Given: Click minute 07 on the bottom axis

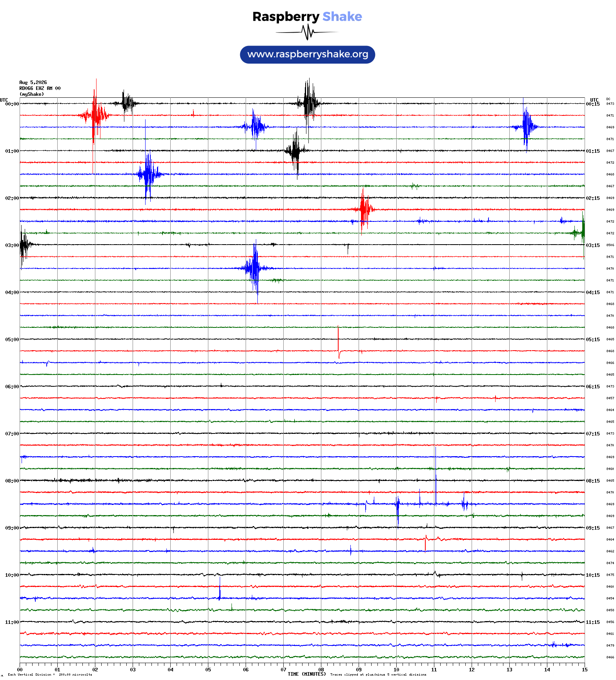Looking at the screenshot, I should (283, 670).
